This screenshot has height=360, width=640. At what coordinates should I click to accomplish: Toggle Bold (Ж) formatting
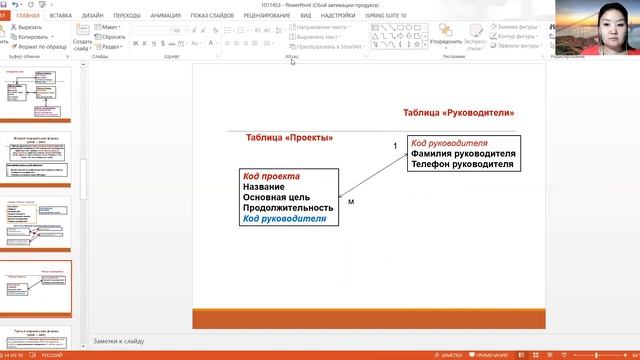tap(136, 43)
